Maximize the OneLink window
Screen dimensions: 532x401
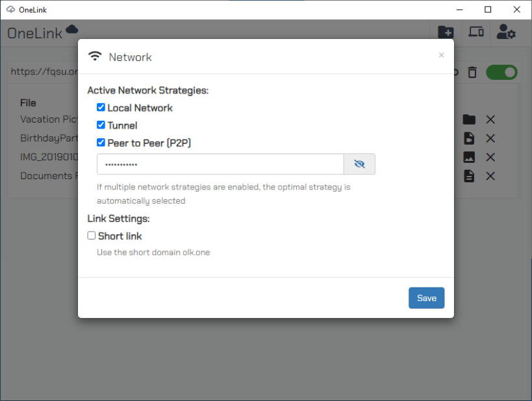[x=488, y=10]
